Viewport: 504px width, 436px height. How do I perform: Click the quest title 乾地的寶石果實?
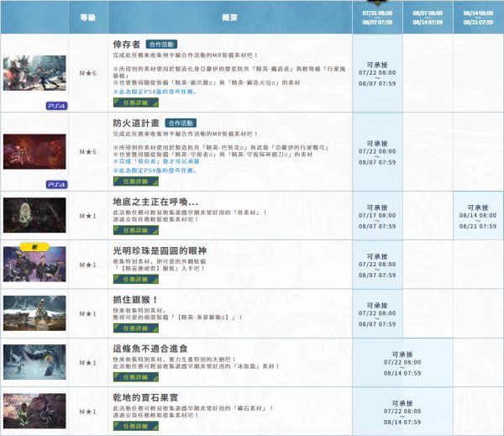point(145,397)
